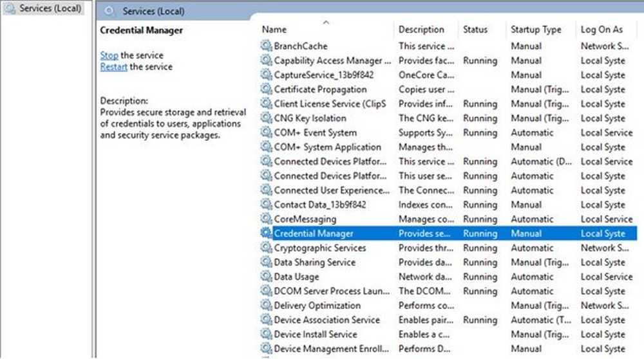Click 'Automatic (T...' startup type cell
Viewport: 644px width, 359px height.
pos(540,320)
